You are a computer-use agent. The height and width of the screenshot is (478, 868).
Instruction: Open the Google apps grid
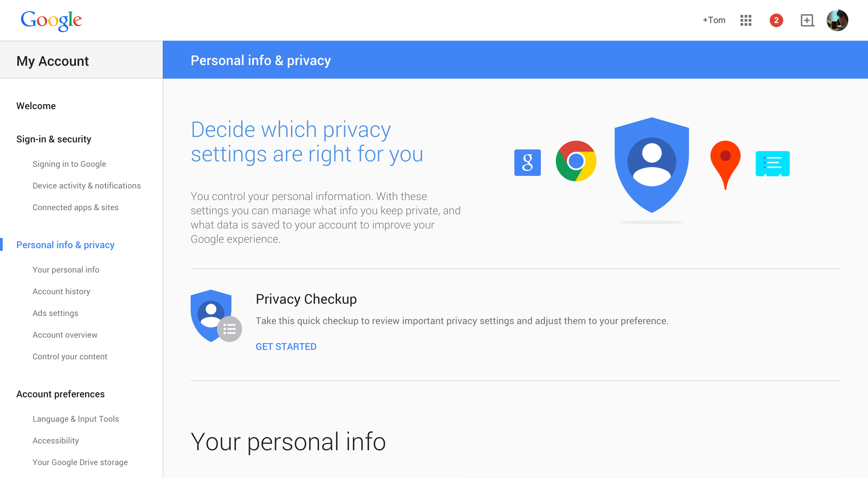tap(746, 20)
